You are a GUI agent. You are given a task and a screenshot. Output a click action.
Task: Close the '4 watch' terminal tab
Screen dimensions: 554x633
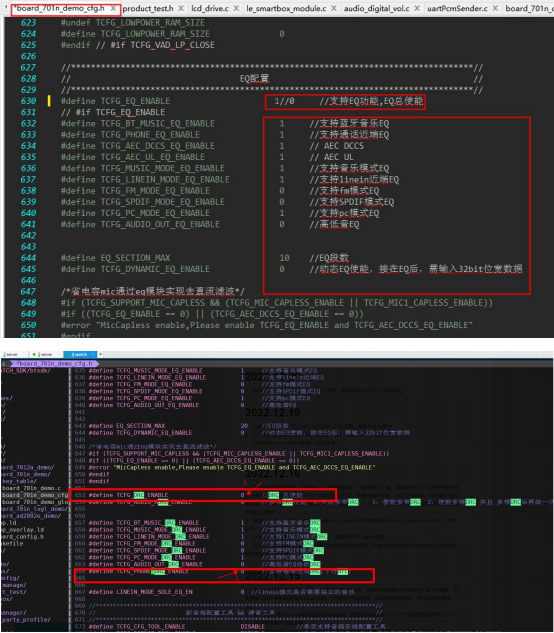[93, 354]
